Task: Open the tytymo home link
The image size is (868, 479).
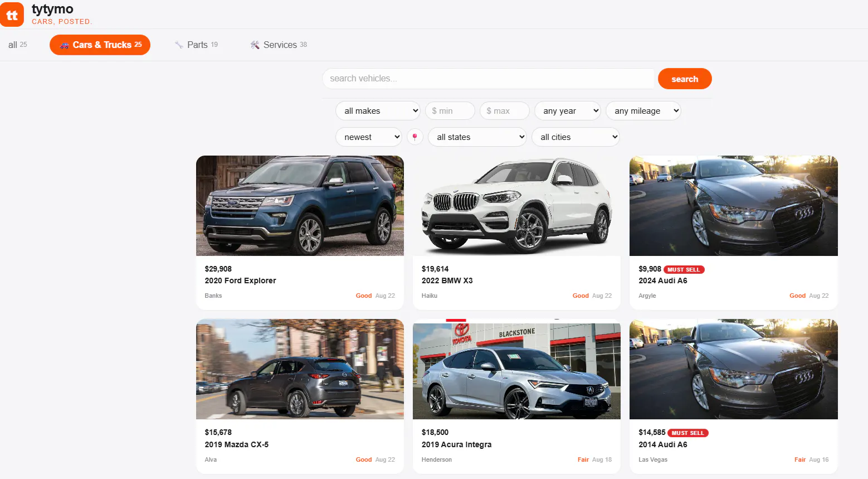Action: [52, 9]
